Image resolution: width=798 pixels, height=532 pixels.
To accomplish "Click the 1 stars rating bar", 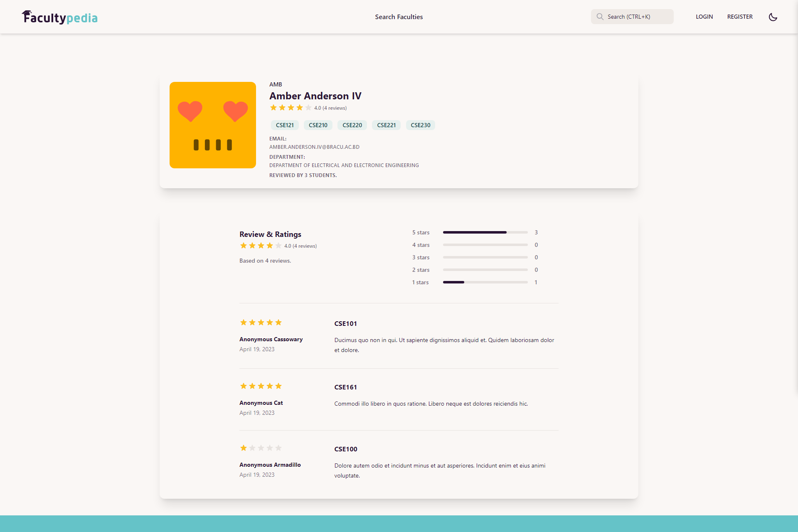I will coord(485,282).
